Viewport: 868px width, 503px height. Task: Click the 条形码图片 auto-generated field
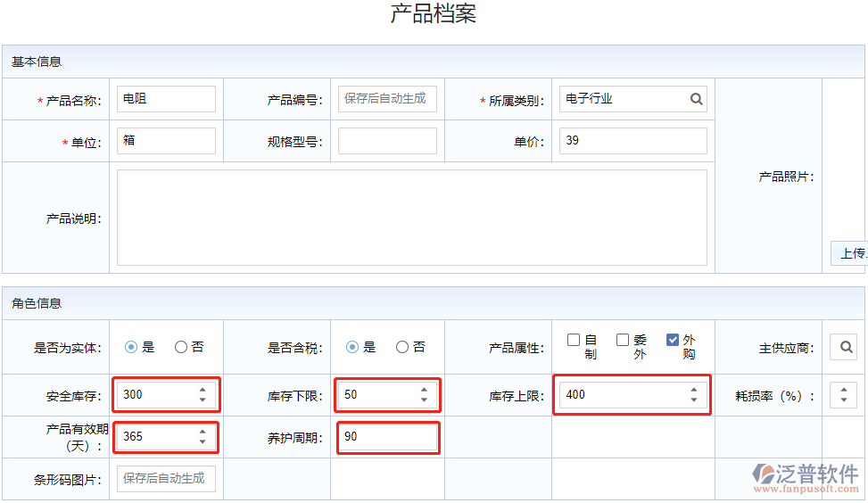[166, 479]
